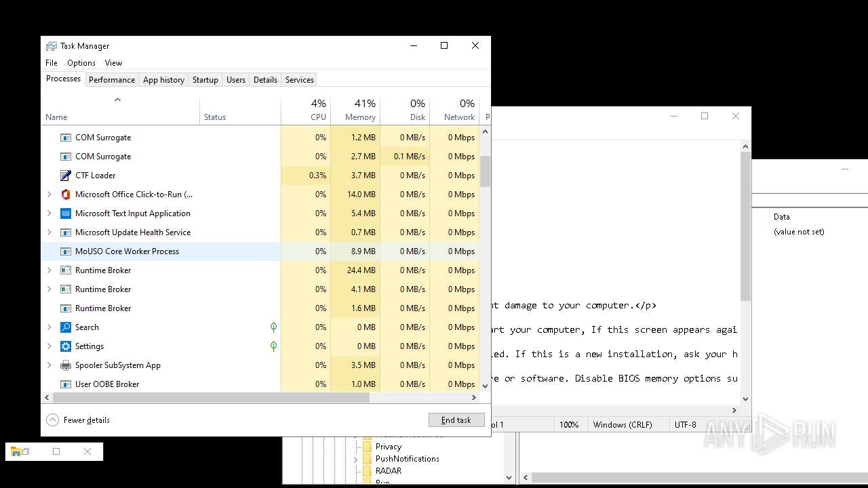Sort processes by Memory column
Viewport: 868px width, 488px height.
355,111
